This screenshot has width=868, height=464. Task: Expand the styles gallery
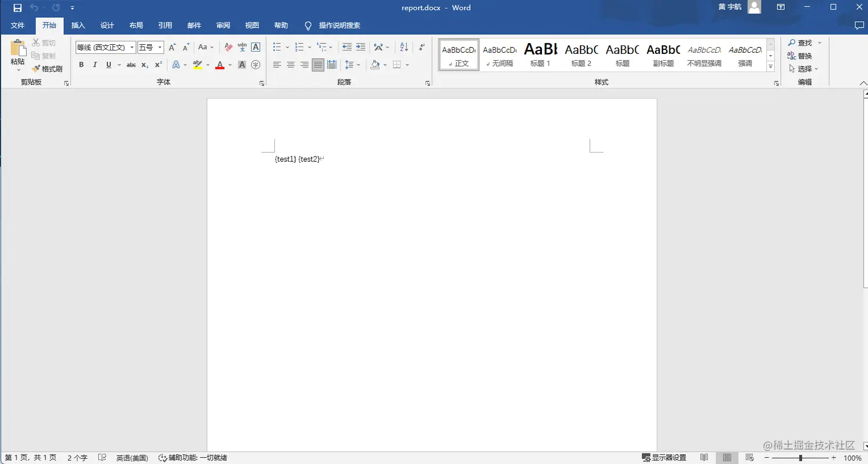pyautogui.click(x=770, y=67)
